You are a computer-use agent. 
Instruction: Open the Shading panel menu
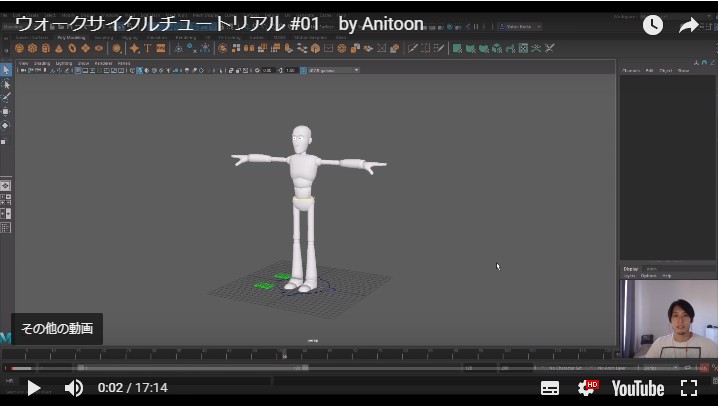(x=42, y=63)
